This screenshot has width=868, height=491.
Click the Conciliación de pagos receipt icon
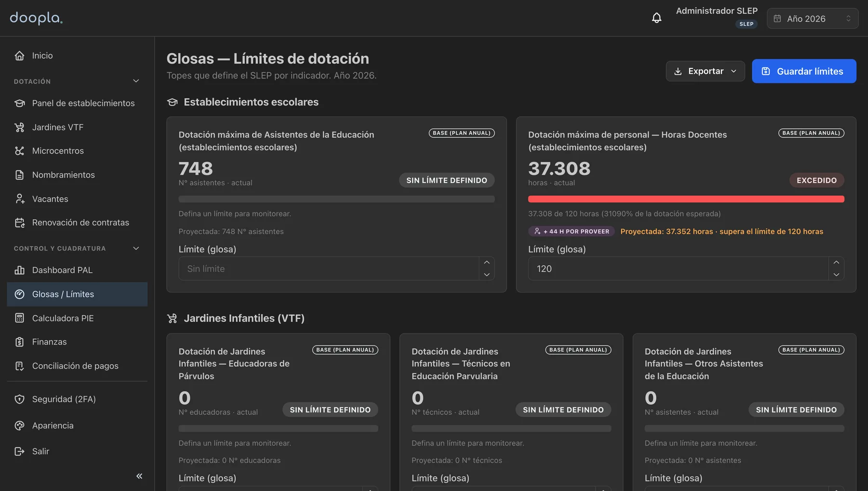tap(19, 366)
